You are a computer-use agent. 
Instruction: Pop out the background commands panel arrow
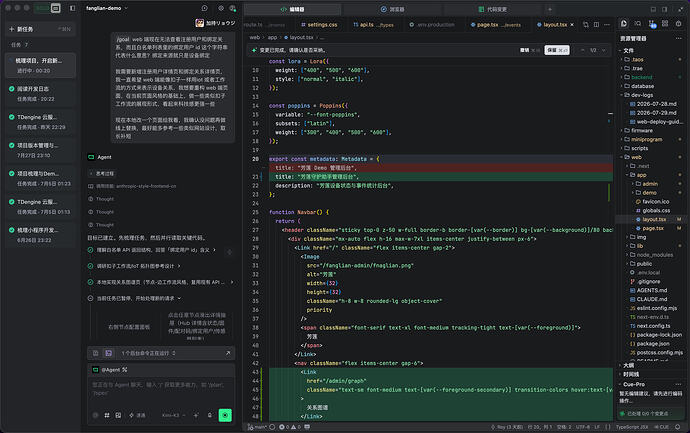(228, 353)
